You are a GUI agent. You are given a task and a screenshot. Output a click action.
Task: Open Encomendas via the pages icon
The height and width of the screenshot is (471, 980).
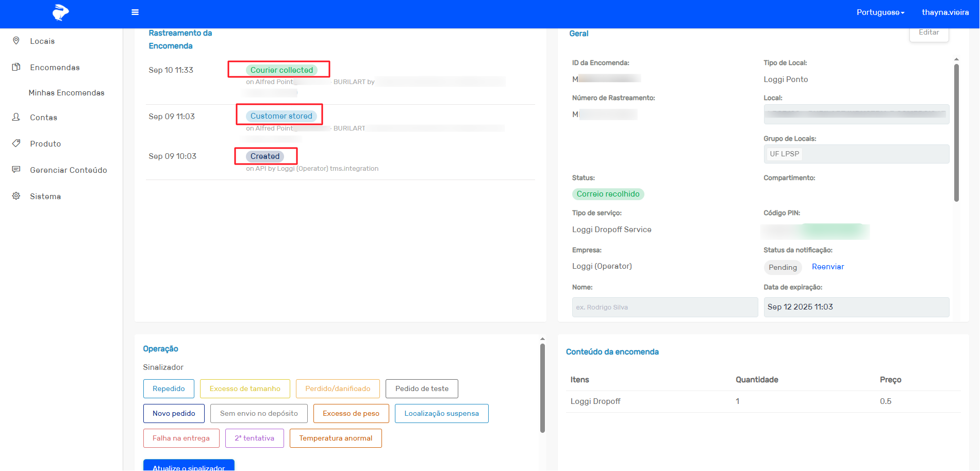tap(16, 67)
